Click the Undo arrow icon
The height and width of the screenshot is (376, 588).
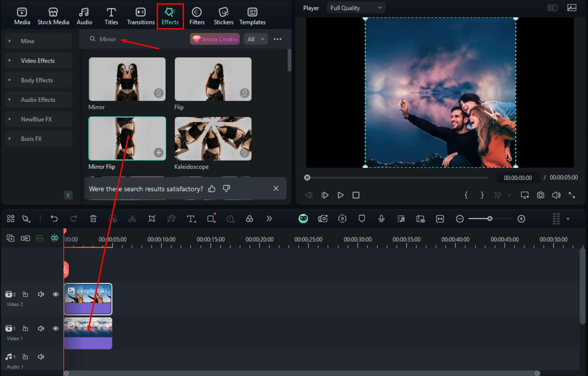click(54, 219)
